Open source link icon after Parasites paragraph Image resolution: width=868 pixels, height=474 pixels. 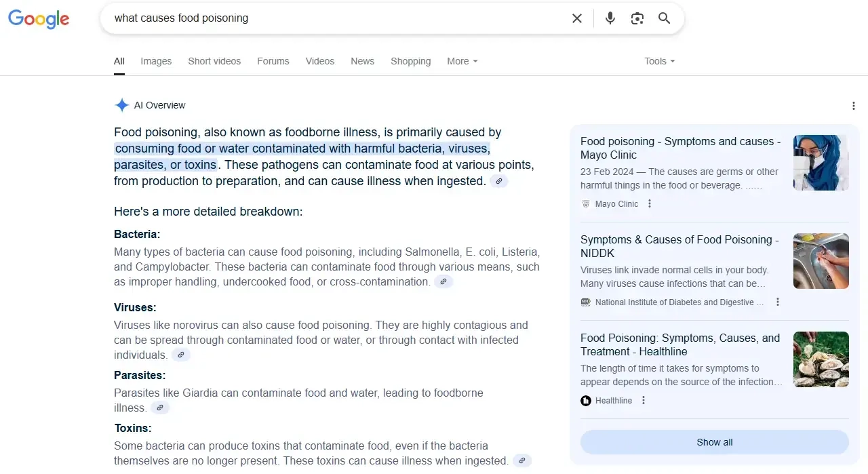pyautogui.click(x=160, y=408)
